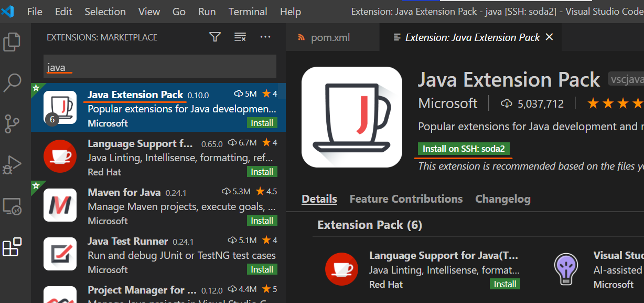Click the IntelliCode lightbulb icon

566,268
